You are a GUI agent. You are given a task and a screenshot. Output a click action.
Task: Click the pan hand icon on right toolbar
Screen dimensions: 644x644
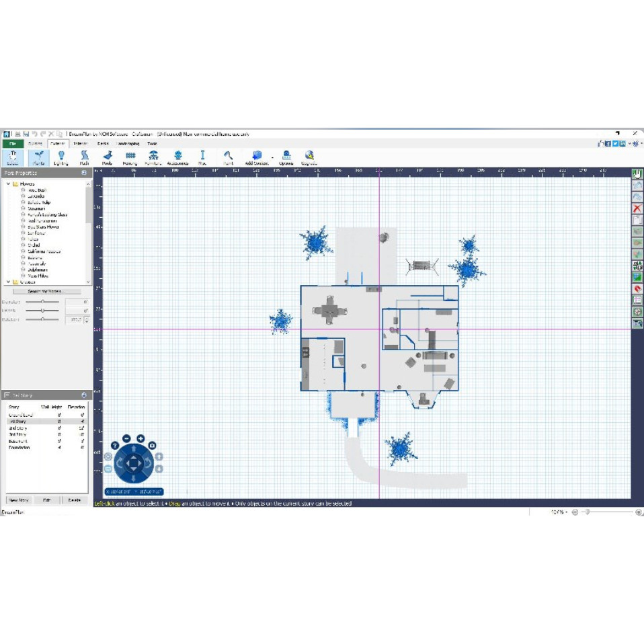(637, 173)
